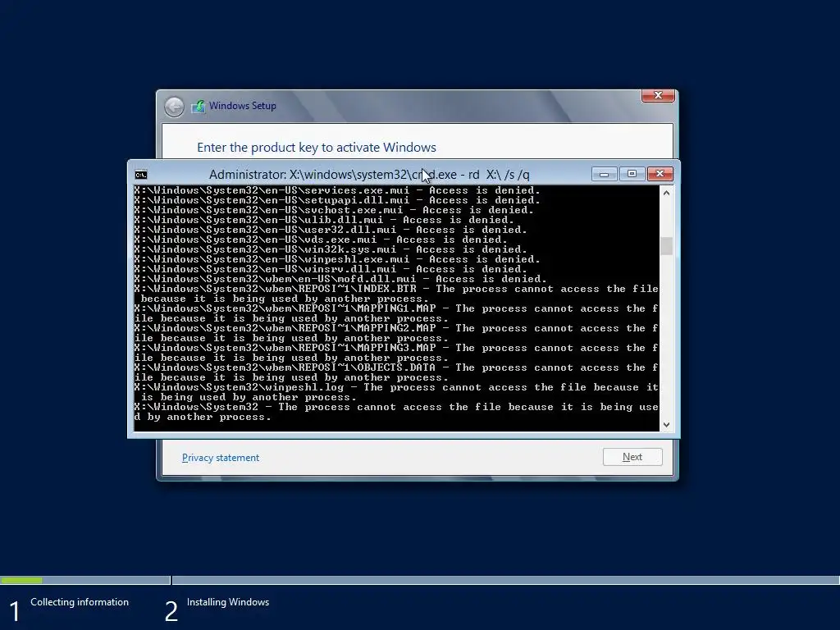Open the Privacy statement link

220,458
